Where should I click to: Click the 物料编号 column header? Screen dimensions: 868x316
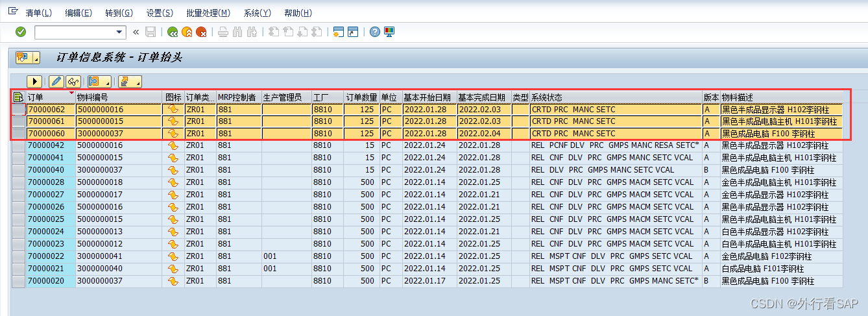[119, 97]
